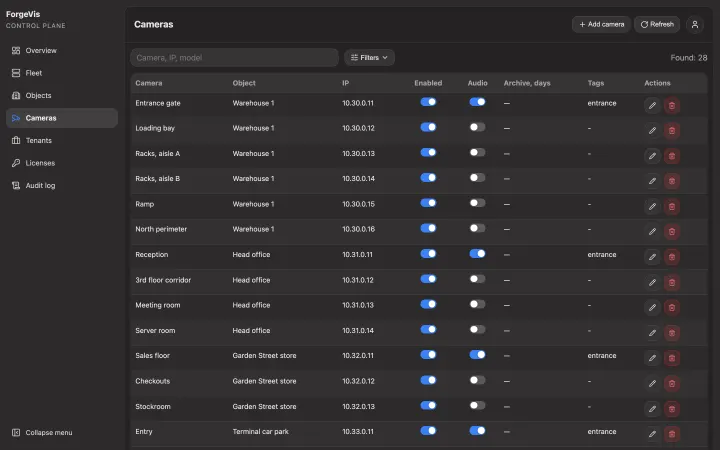This screenshot has width=720, height=450.
Task: Click the IP address 10.31.0.14
Action: (358, 331)
